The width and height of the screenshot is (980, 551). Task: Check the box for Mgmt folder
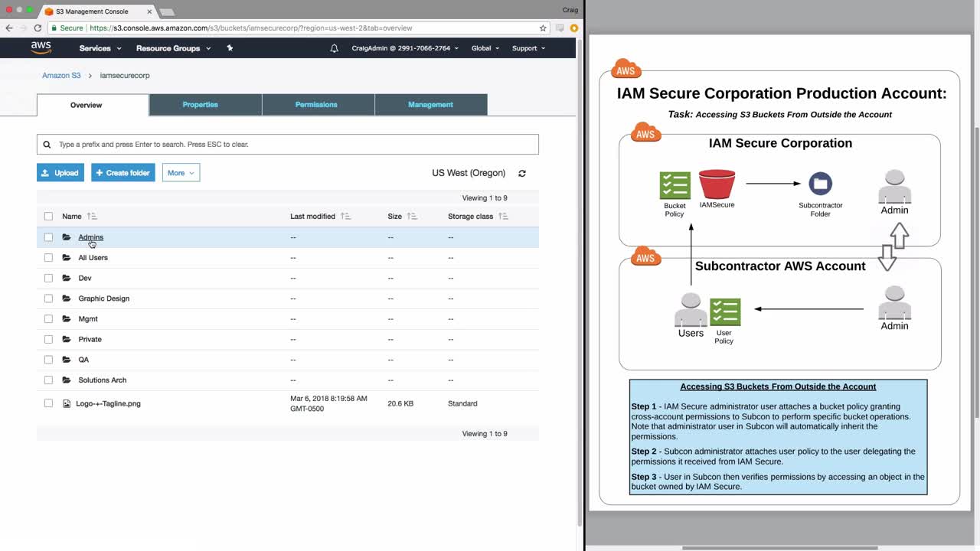(49, 319)
